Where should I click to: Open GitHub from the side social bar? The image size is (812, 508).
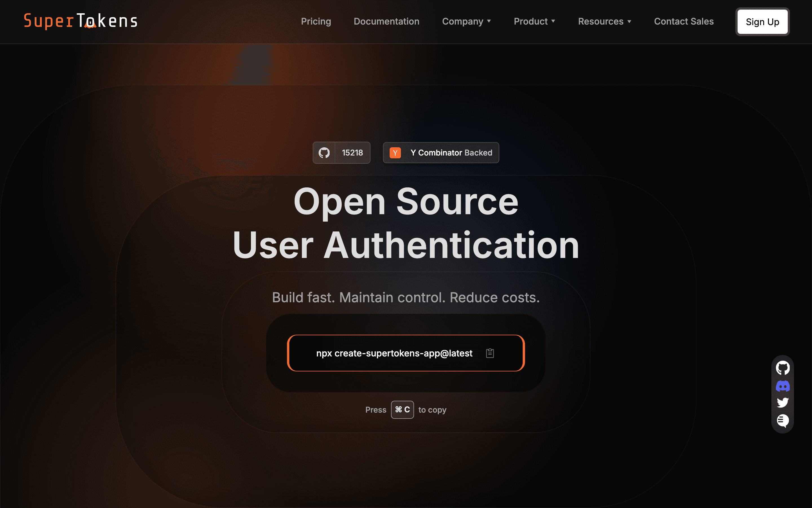point(782,368)
